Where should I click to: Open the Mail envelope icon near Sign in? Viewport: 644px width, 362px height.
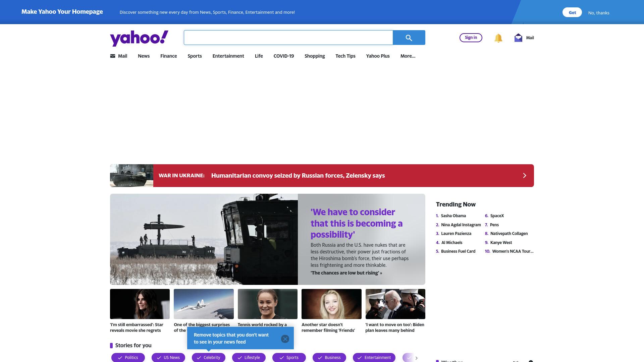(x=518, y=38)
